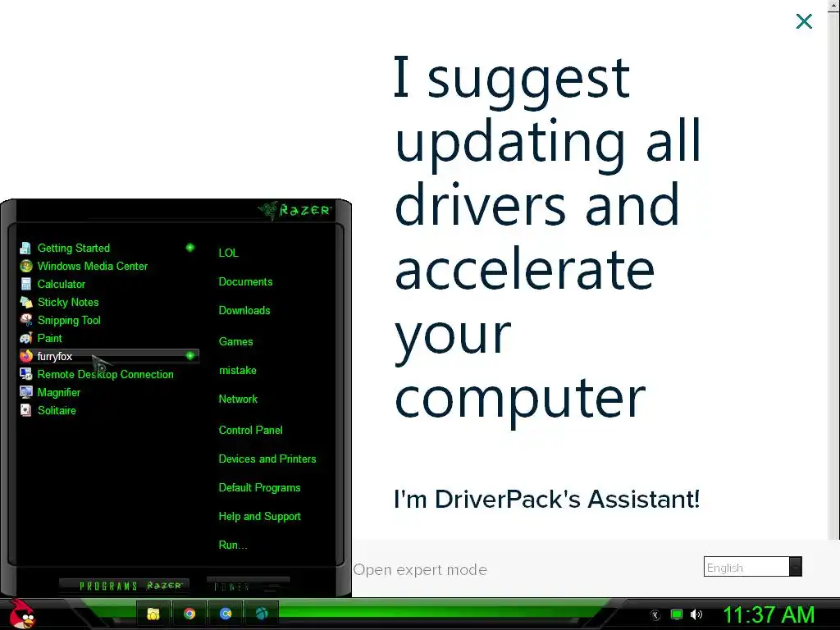Open Control Panel

(x=250, y=430)
